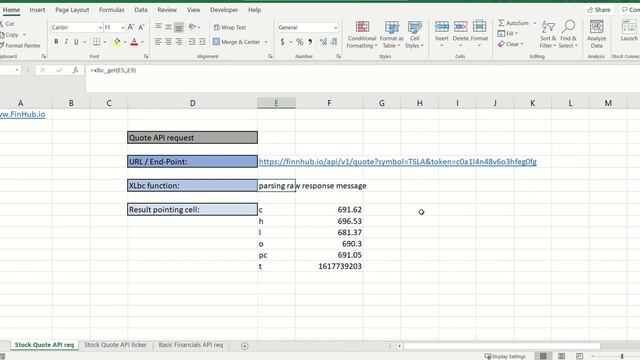This screenshot has width=640, height=360.
Task: Open the Font Color dropdown arrow
Action: coord(142,42)
